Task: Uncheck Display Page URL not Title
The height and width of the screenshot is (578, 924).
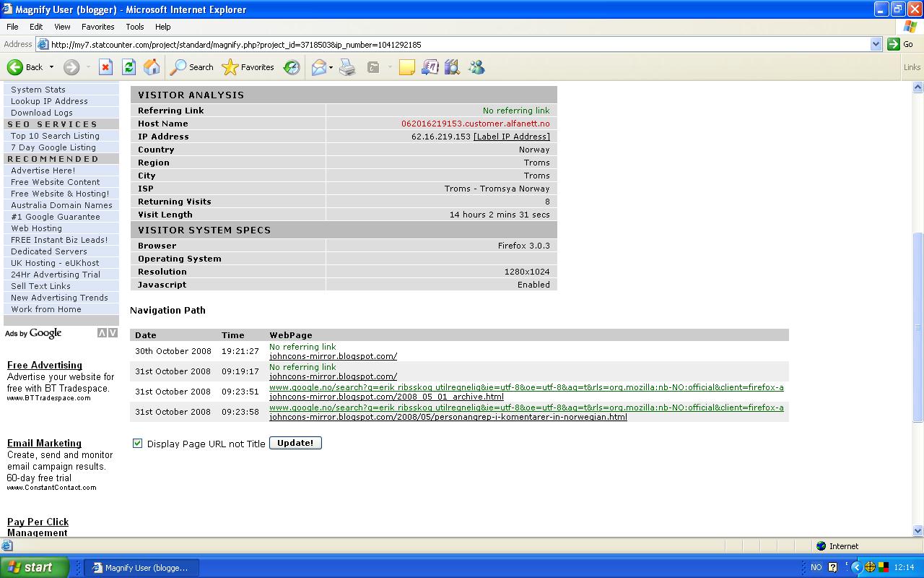Action: pyautogui.click(x=137, y=443)
